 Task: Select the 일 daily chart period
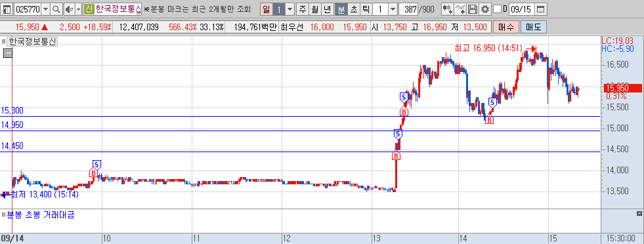tap(266, 9)
